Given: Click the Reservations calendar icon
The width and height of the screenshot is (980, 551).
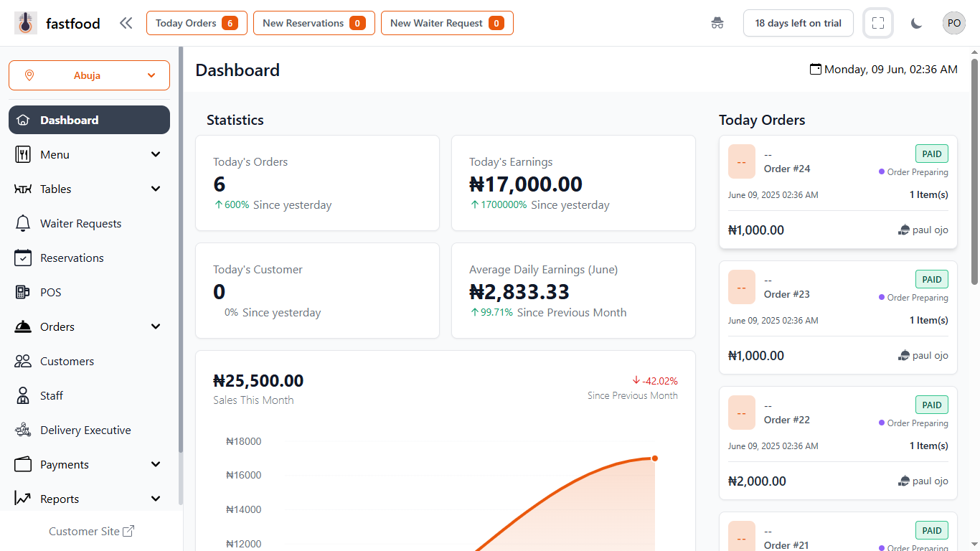Looking at the screenshot, I should tap(23, 258).
